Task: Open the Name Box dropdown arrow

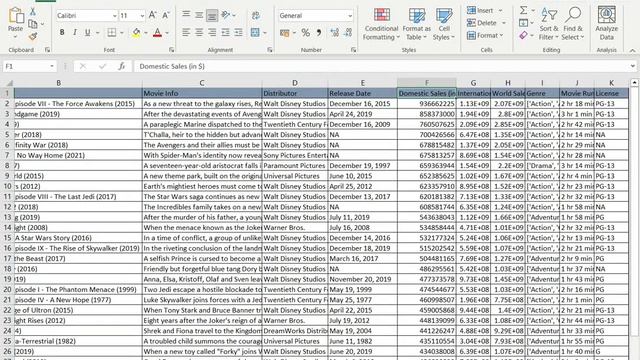Action: click(x=52, y=66)
